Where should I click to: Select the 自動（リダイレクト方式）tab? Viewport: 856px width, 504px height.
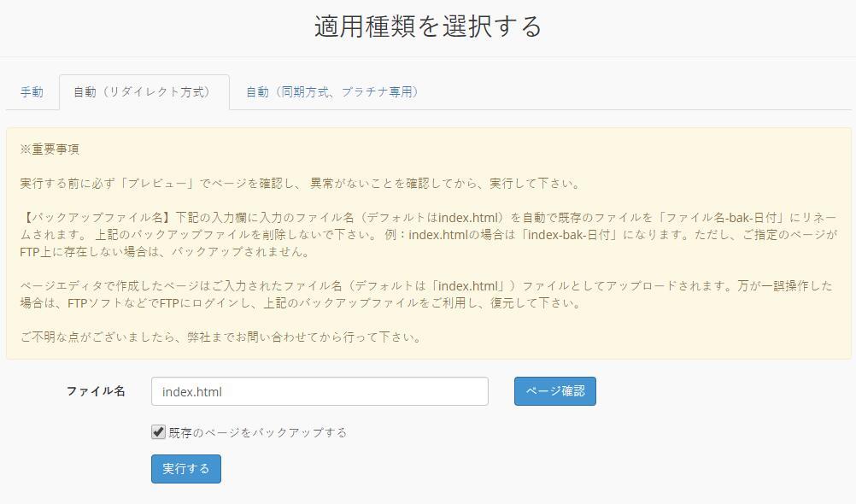(144, 91)
